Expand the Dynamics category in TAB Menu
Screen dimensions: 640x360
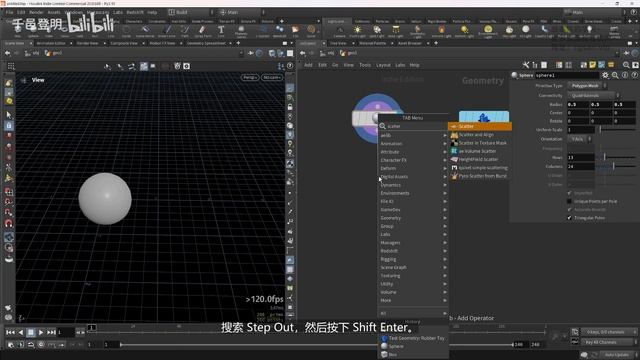pyautogui.click(x=412, y=185)
